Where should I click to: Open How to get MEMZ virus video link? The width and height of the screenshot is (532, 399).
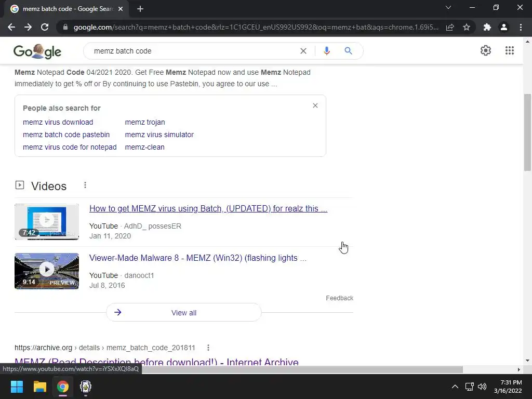(x=208, y=209)
